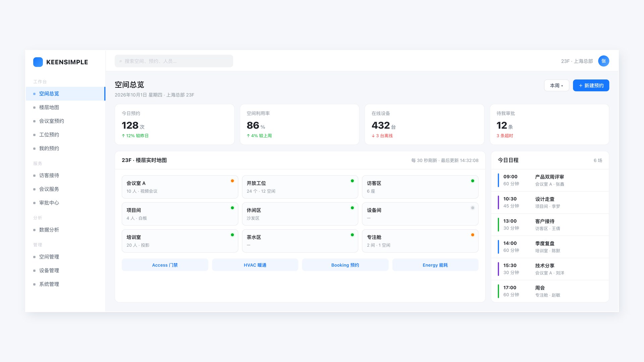Select 空间总览 in the sidebar
The height and width of the screenshot is (362, 644).
coord(65,94)
